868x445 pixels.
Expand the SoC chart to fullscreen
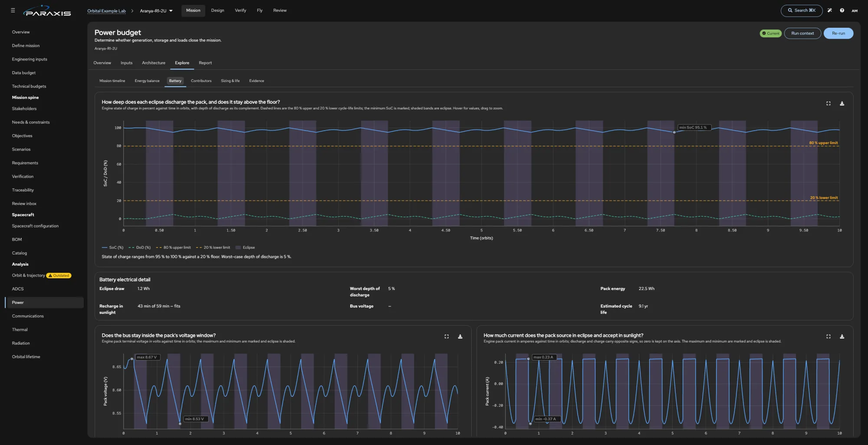click(x=828, y=103)
